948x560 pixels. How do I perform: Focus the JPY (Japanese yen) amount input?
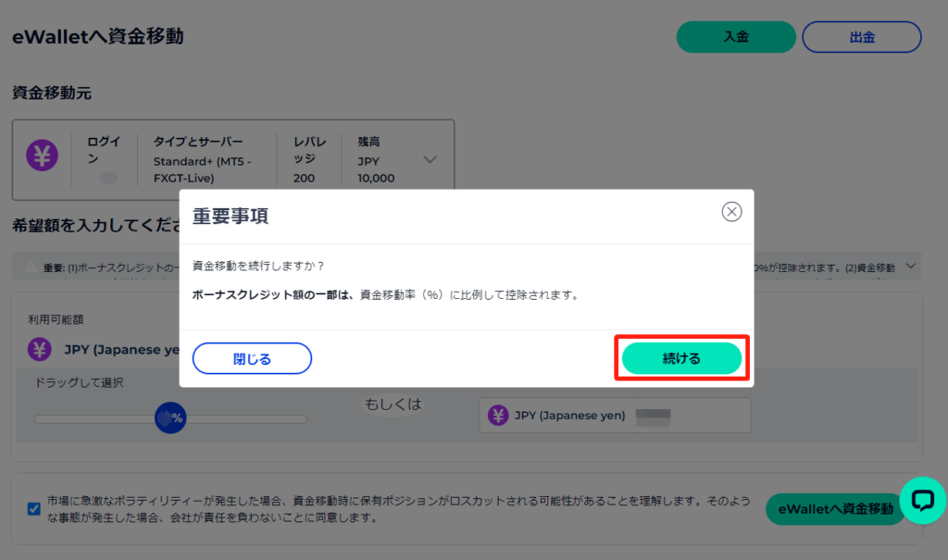(x=648, y=416)
